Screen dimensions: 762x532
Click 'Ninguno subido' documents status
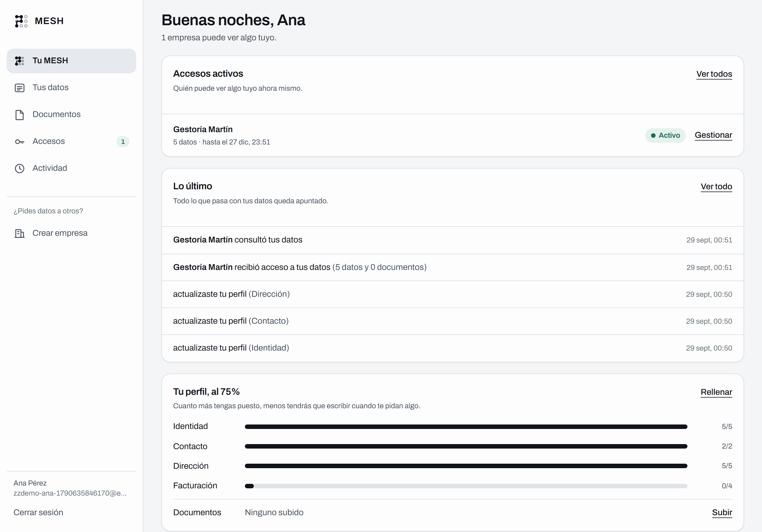point(274,512)
